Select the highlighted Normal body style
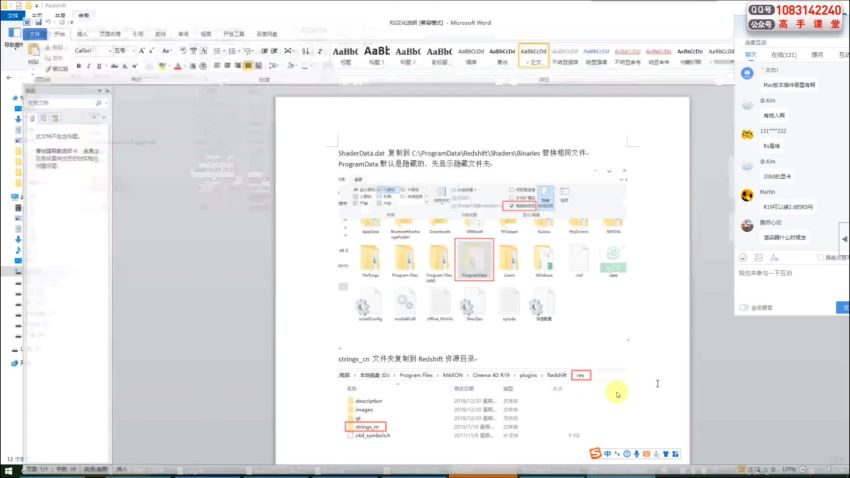 [533, 55]
